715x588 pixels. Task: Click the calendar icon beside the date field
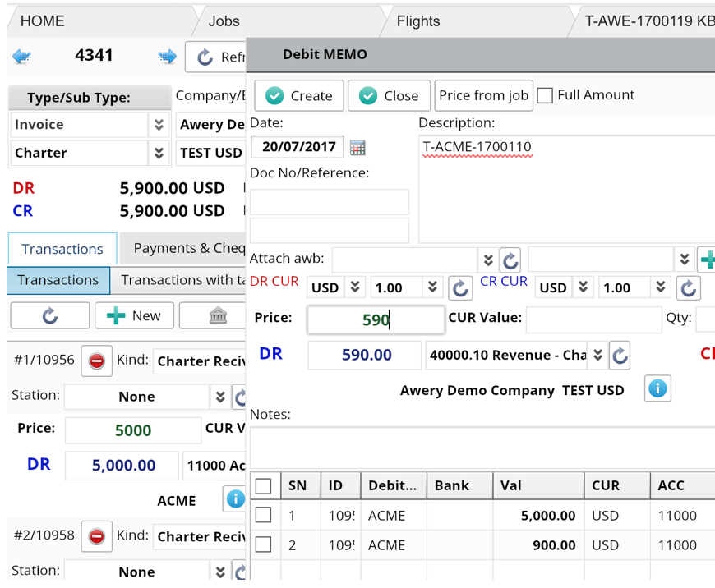pyautogui.click(x=357, y=148)
